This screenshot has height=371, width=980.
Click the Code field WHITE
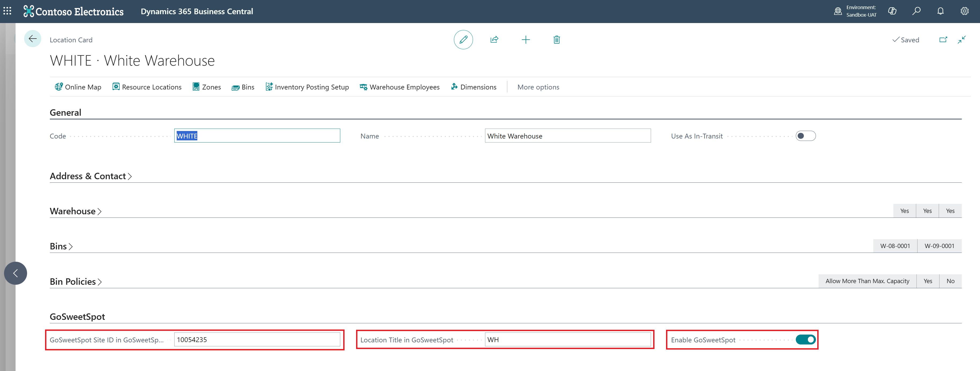pyautogui.click(x=257, y=136)
